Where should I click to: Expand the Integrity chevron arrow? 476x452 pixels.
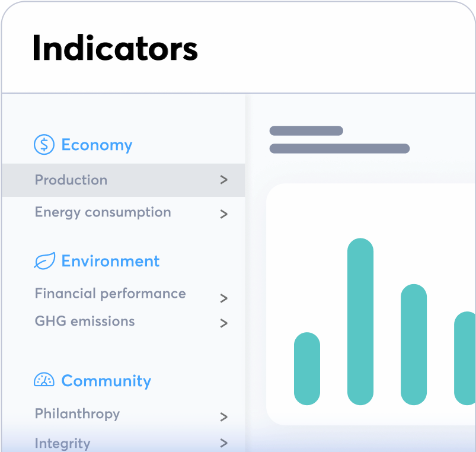[x=223, y=443]
